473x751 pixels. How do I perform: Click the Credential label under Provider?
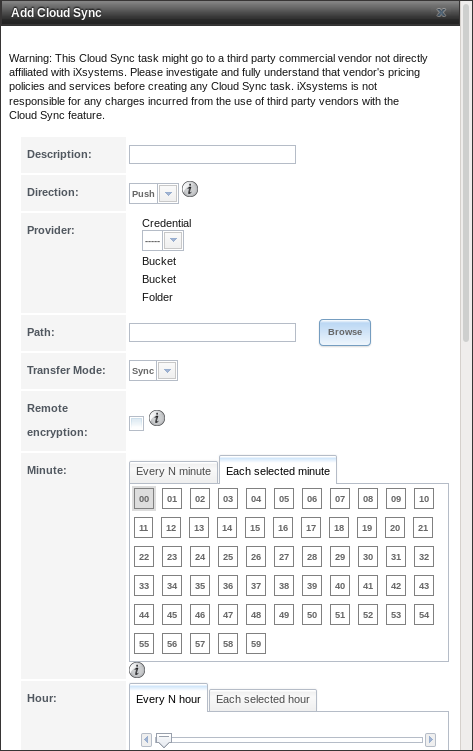[x=167, y=223]
